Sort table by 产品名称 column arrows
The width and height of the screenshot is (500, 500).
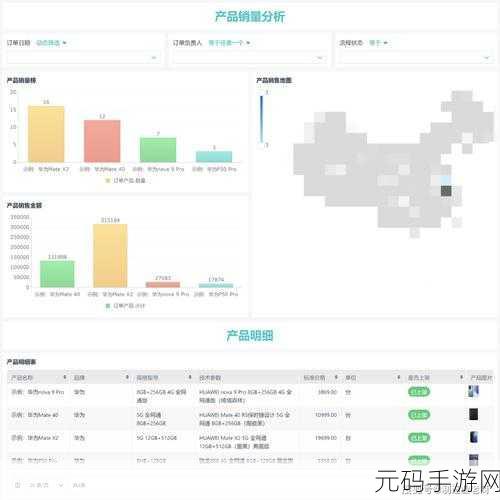click(65, 377)
